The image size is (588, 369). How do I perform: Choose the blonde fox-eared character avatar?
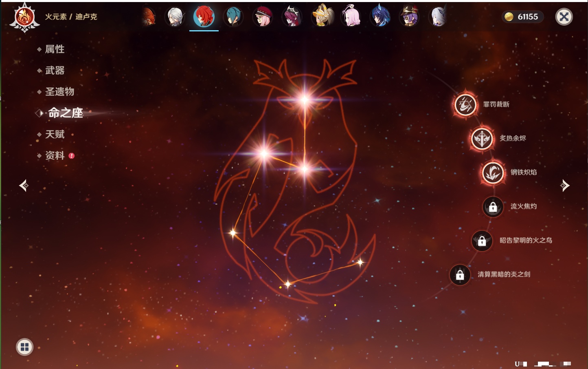pyautogui.click(x=322, y=17)
